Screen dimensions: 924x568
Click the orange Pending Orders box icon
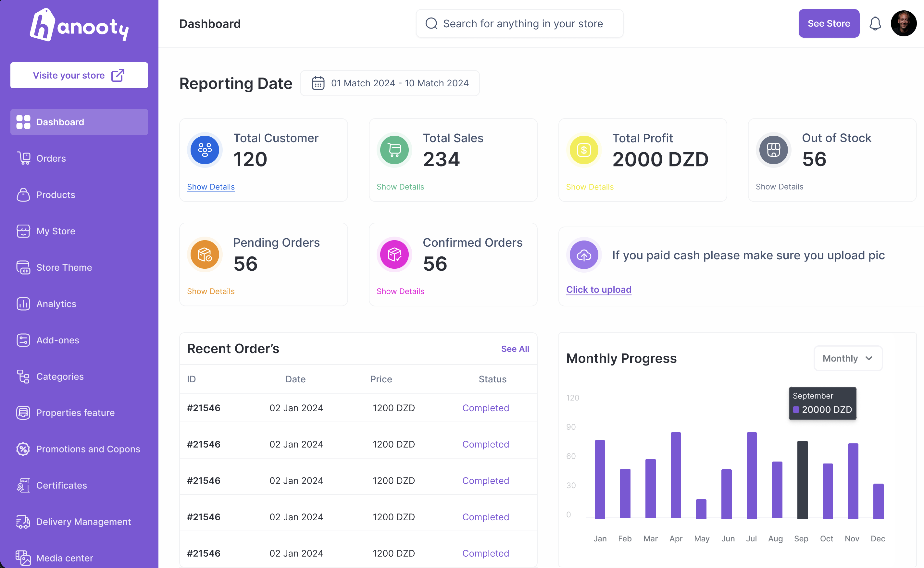(x=205, y=254)
